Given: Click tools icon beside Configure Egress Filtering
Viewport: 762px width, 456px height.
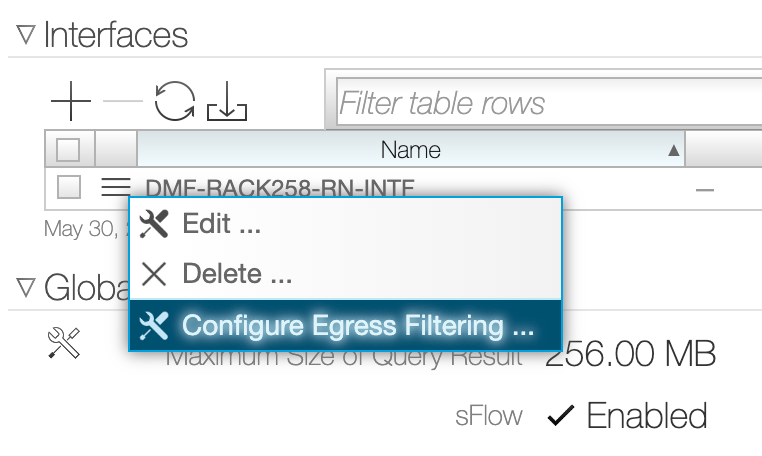Looking at the screenshot, I should 154,325.
